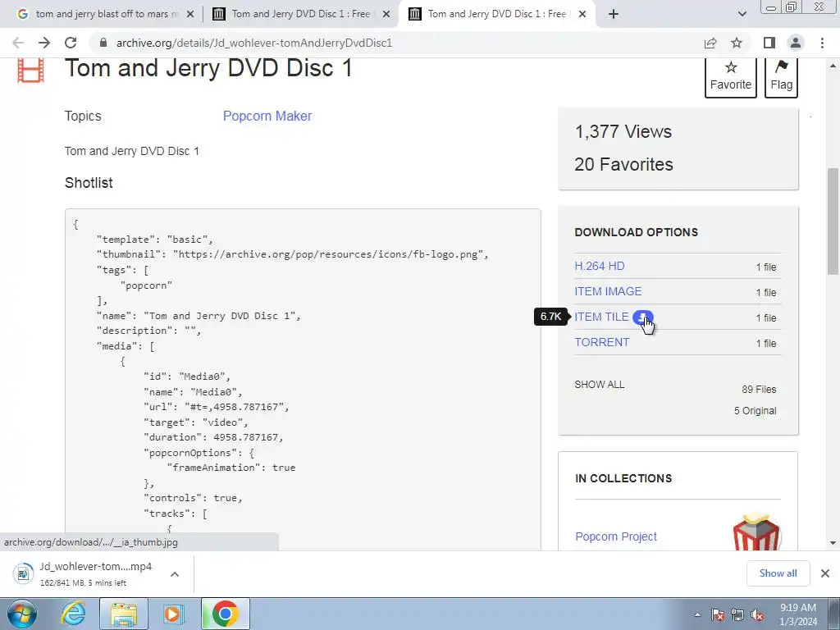Open Windows Explorer from taskbar
This screenshot has width=840, height=630.
(x=124, y=614)
